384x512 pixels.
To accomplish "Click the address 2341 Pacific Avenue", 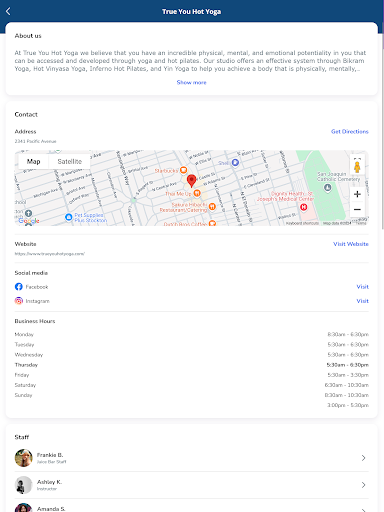I will (x=35, y=141).
